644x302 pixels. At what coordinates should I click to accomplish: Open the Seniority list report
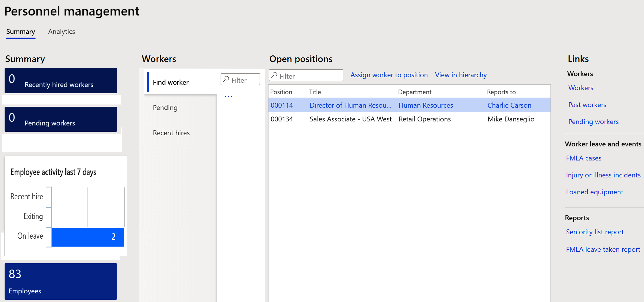(x=595, y=232)
